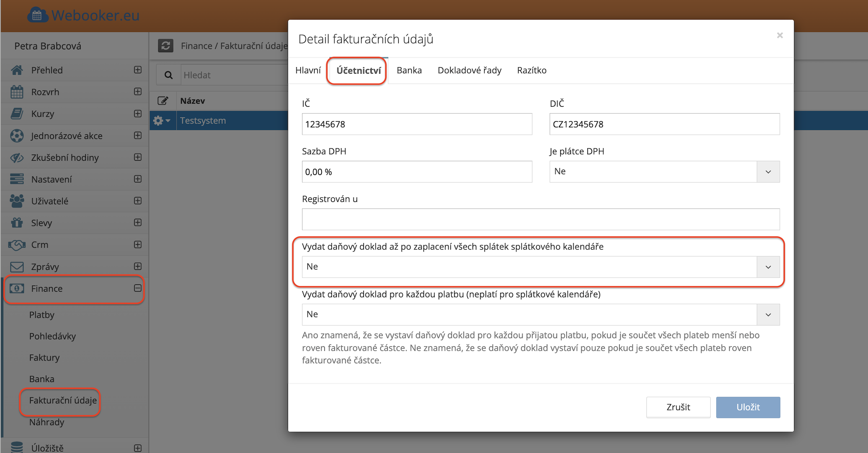Collapse the Finance menu section
The height and width of the screenshot is (453, 868).
pyautogui.click(x=138, y=288)
